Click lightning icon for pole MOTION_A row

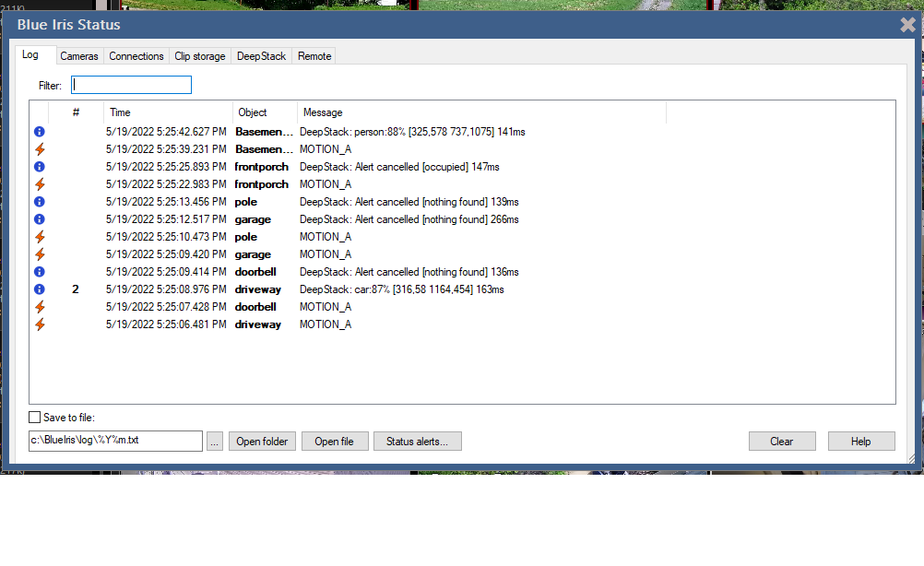tap(40, 237)
